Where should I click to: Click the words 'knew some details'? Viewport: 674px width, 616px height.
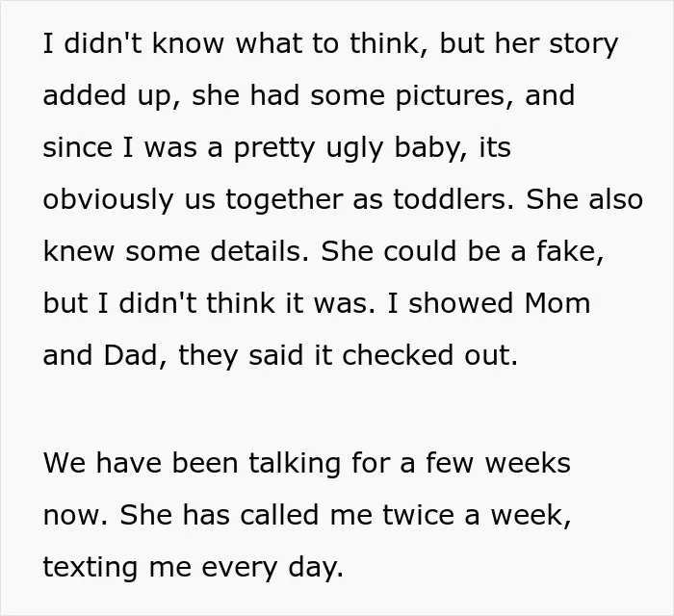172,251
